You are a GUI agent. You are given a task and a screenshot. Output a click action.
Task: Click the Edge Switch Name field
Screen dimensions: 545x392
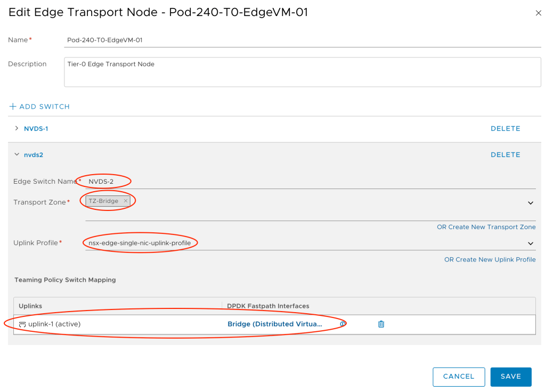[x=309, y=182]
